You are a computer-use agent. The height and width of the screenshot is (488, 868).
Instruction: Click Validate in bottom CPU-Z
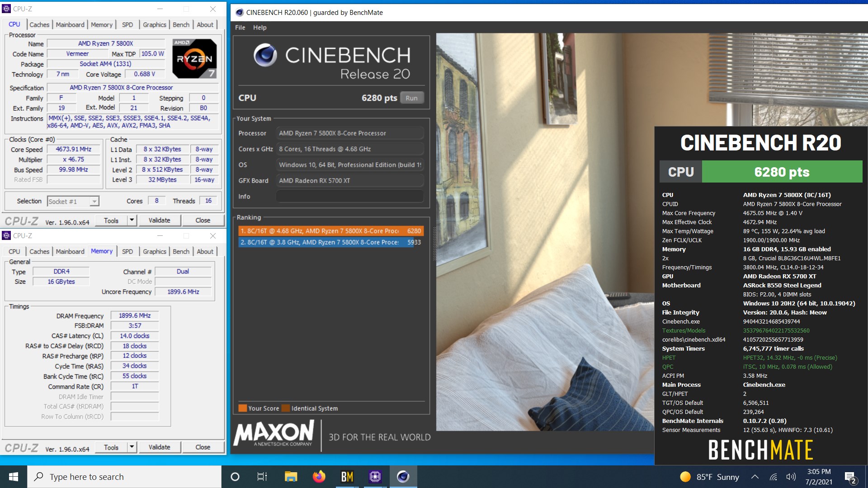pos(160,447)
